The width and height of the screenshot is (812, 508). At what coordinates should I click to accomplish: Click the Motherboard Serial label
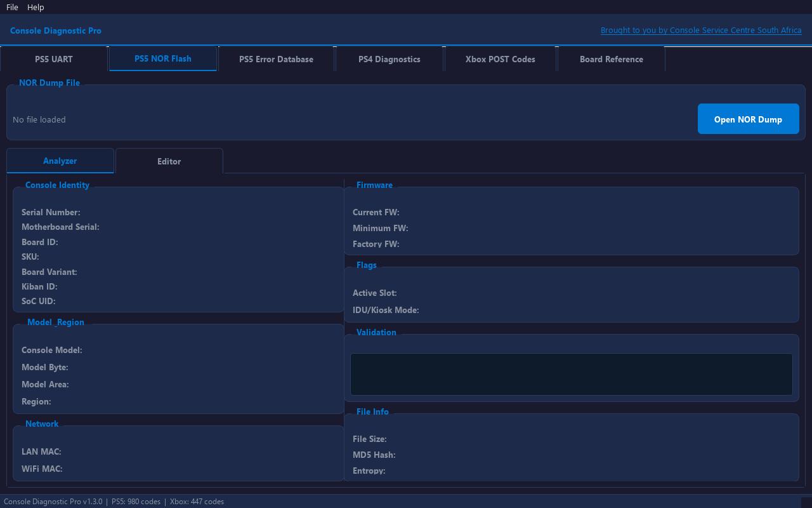coord(60,227)
